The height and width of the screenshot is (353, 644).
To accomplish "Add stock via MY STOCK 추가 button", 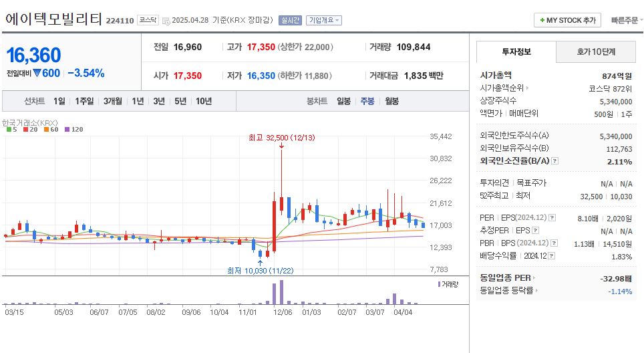I will coord(567,20).
